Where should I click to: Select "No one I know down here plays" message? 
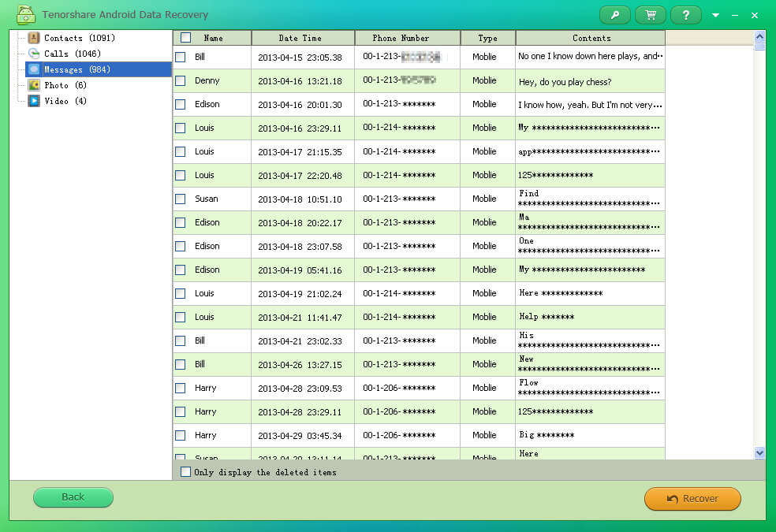[591, 57]
